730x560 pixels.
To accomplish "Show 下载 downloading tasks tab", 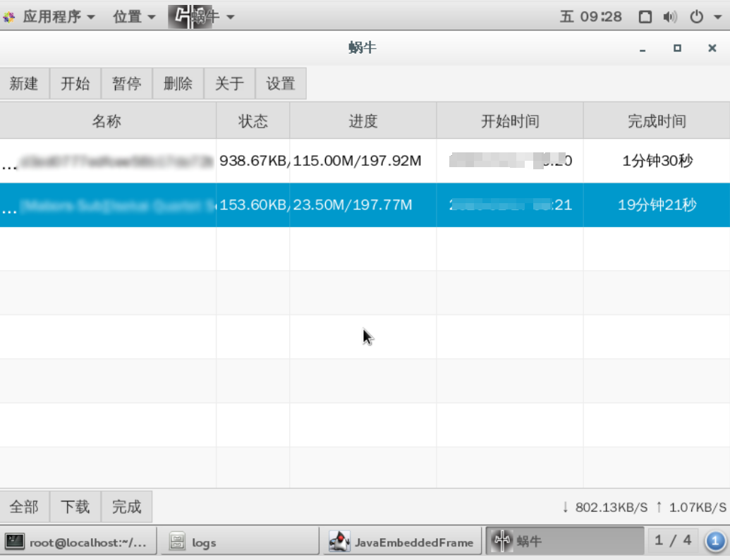I will pyautogui.click(x=75, y=506).
